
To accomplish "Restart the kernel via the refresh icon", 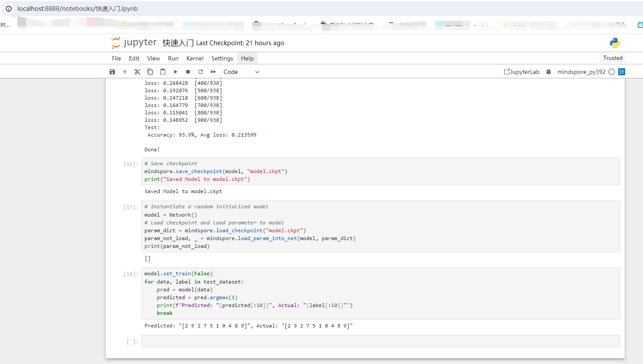I will [201, 71].
